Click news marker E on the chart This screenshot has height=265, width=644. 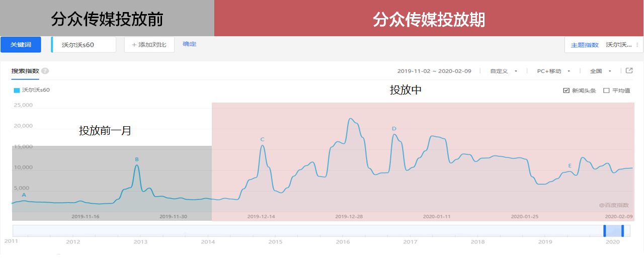(x=570, y=165)
